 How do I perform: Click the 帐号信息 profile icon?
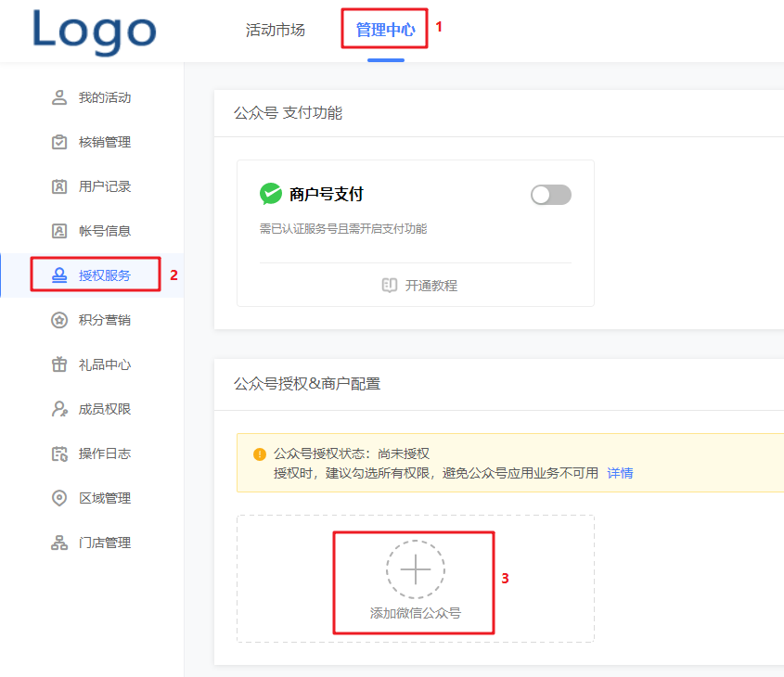coord(59,231)
